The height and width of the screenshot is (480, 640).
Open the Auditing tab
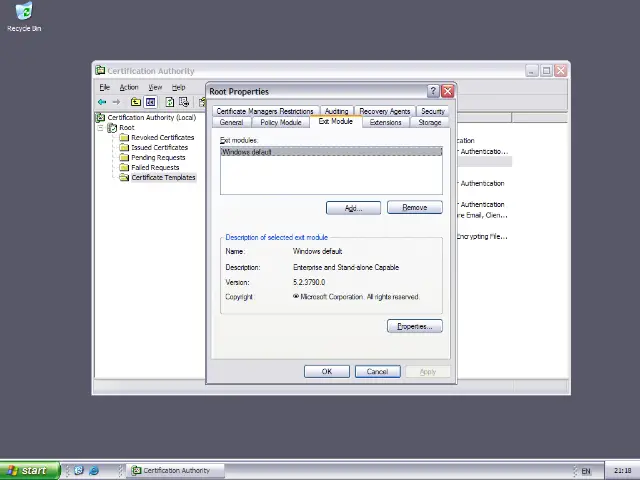click(336, 111)
